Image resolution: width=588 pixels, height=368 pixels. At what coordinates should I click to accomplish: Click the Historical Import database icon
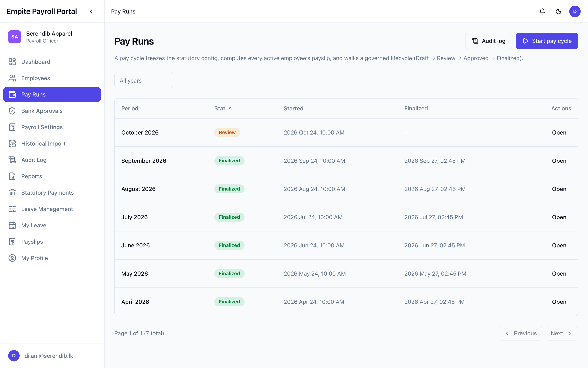point(12,143)
